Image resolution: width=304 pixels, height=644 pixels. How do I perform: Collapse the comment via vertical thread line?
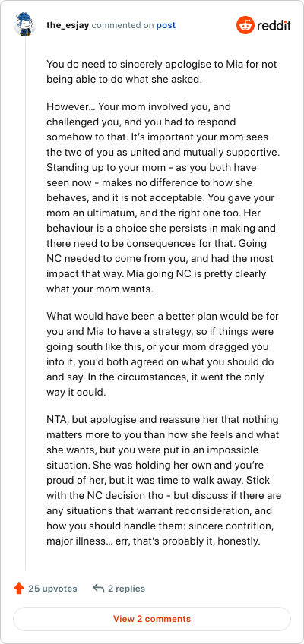point(26,304)
